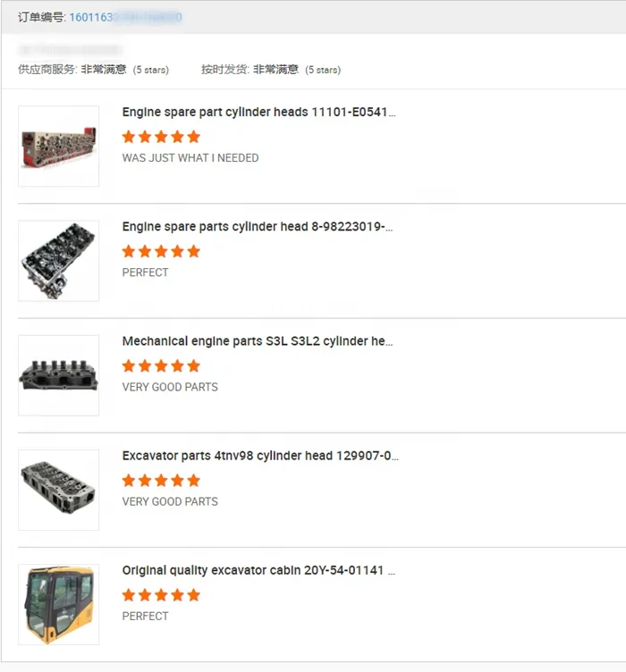Open the yellow excavator cabin thumbnail
The height and width of the screenshot is (672, 626).
(59, 604)
